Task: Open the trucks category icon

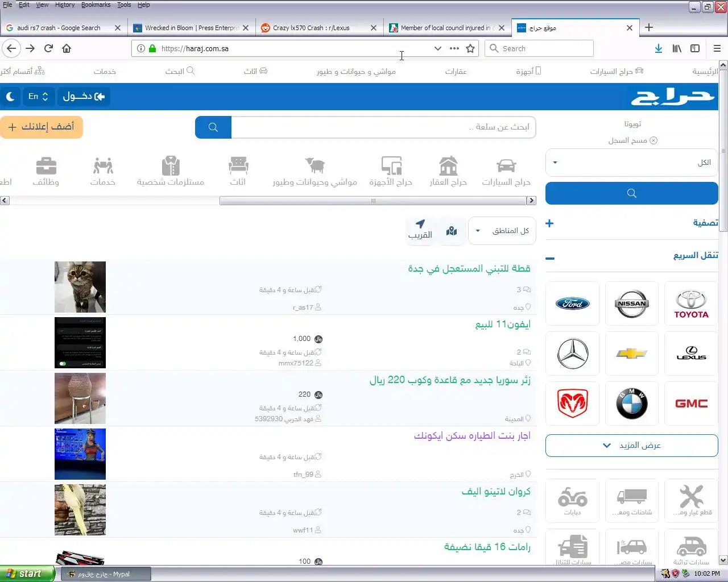Action: click(x=632, y=500)
